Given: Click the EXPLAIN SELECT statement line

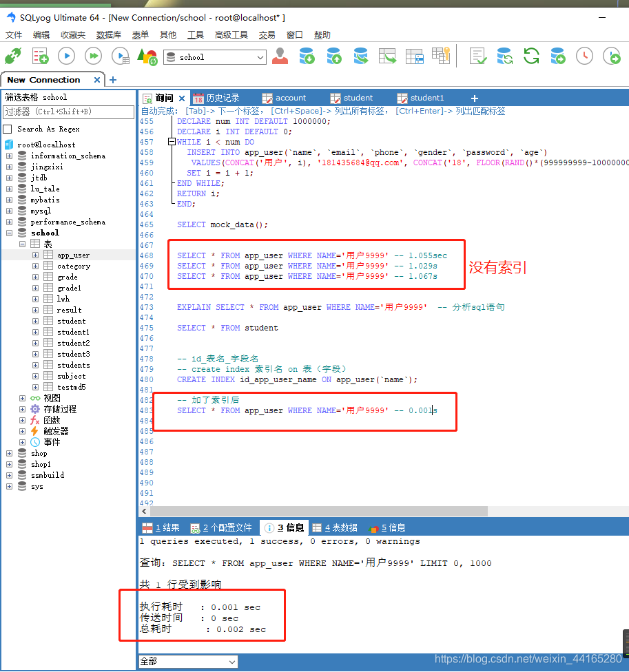Looking at the screenshot, I should pyautogui.click(x=341, y=307).
